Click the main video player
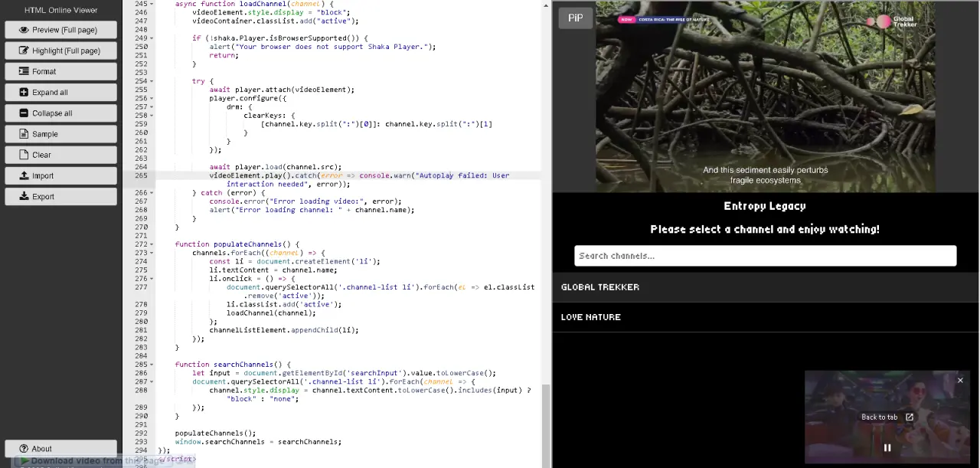Screen dimensions: 980x468 tap(766, 96)
